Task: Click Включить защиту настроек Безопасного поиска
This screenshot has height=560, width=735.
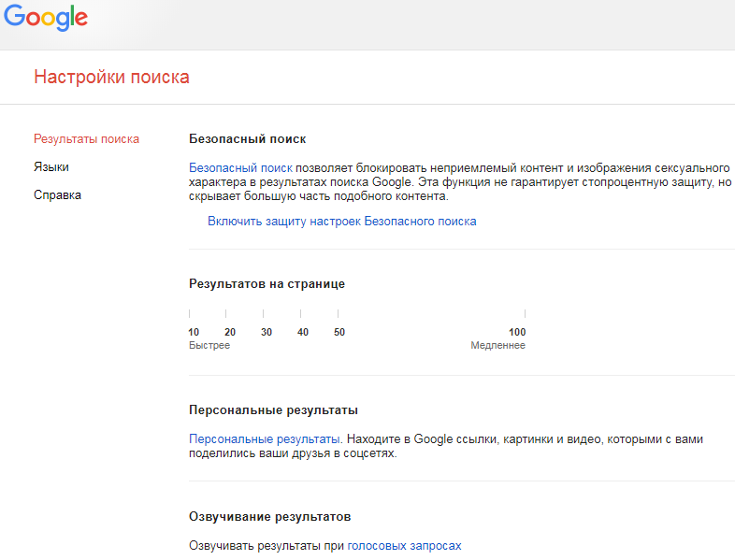Action: [x=341, y=222]
